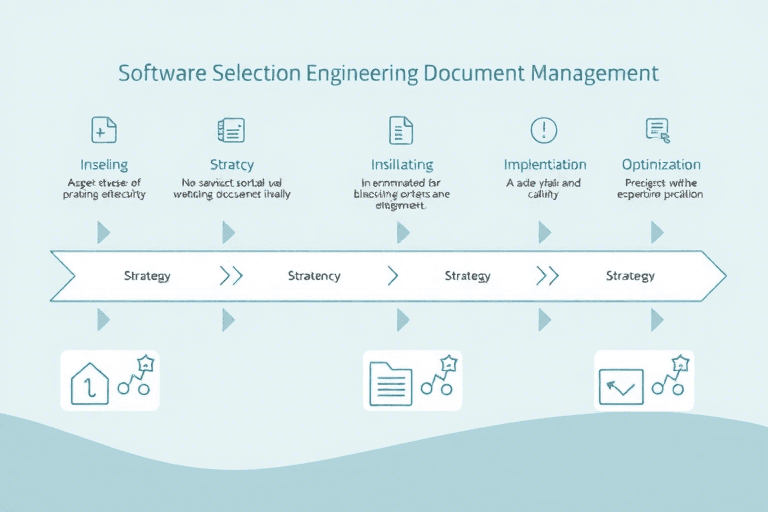Image resolution: width=768 pixels, height=512 pixels.
Task: Click the Implentation heading label
Action: [545, 164]
